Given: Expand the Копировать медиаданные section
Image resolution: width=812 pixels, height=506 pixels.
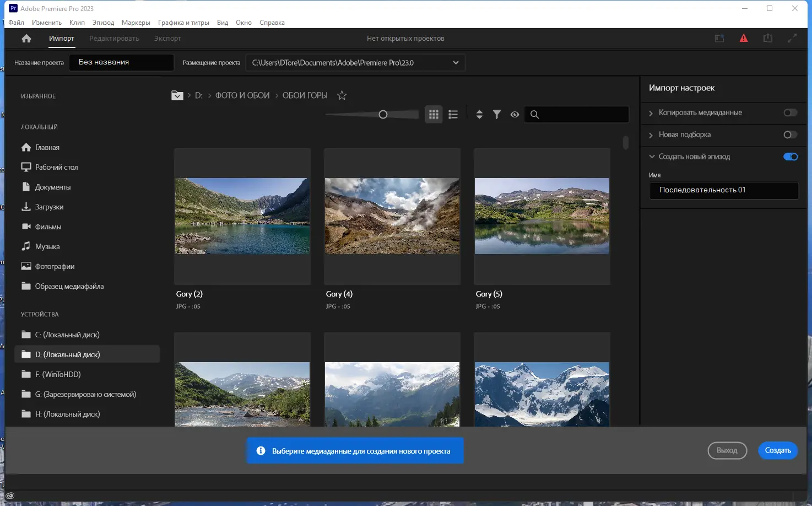Looking at the screenshot, I should point(652,113).
